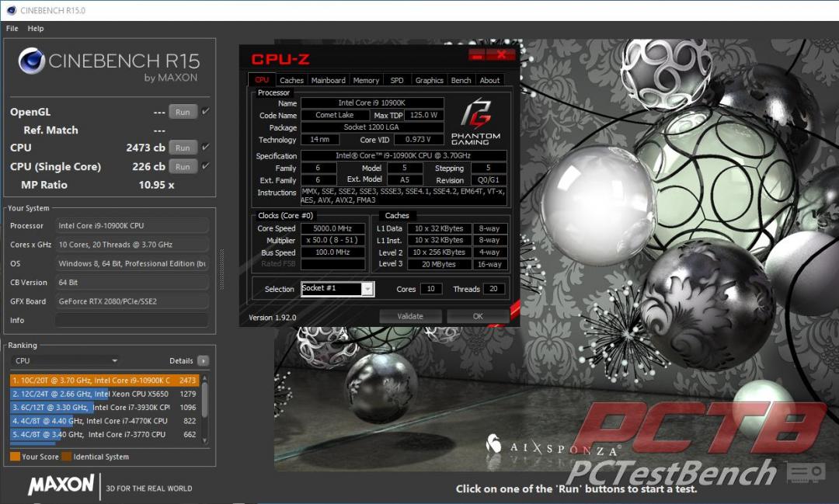
Task: Open the Ranking CPU dropdown
Action: (65, 360)
